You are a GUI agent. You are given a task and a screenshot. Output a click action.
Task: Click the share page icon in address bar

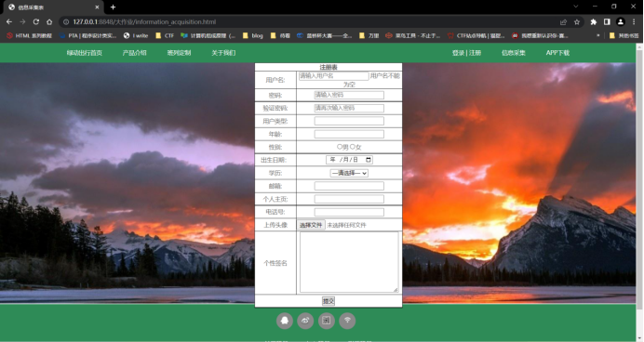564,21
